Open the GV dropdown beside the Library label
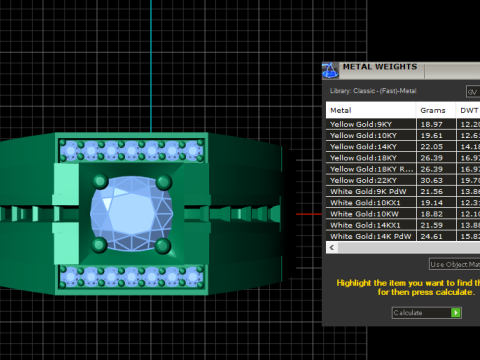 [473, 92]
